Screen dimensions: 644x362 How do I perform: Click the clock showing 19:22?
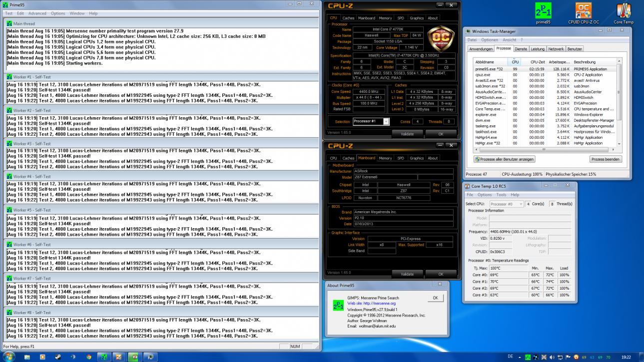626,357
